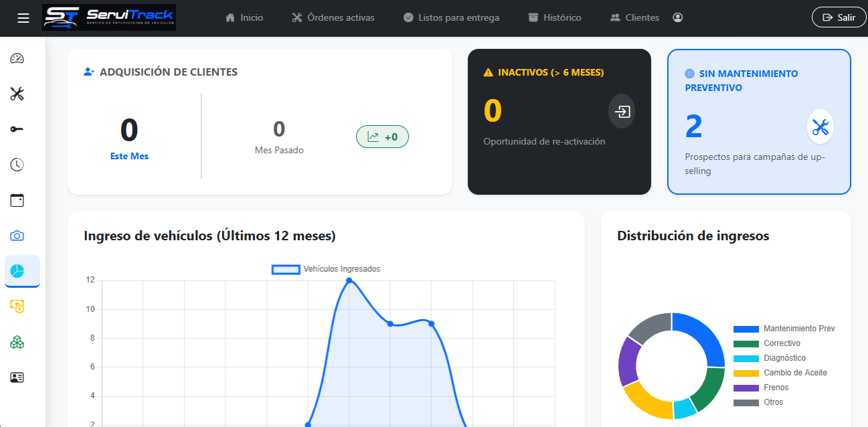Image resolution: width=868 pixels, height=427 pixels.
Task: Toggle Correctivo legend entry
Action: coord(767,343)
